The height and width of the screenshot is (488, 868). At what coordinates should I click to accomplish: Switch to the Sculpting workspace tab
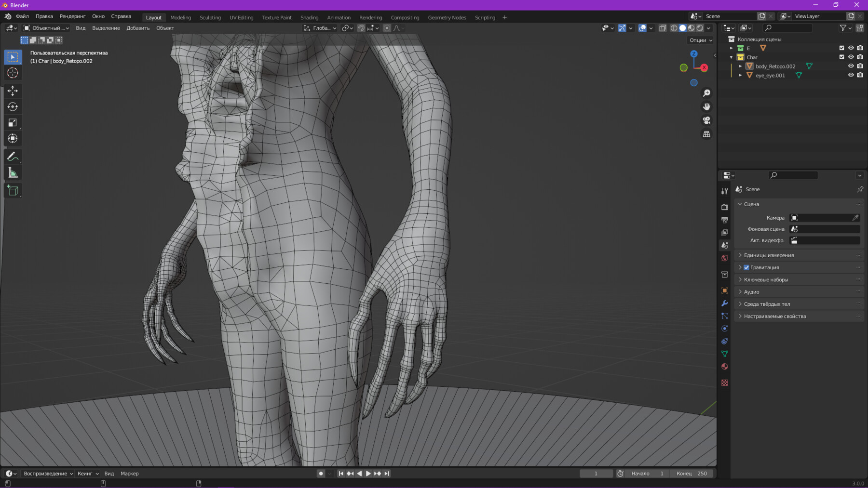210,17
